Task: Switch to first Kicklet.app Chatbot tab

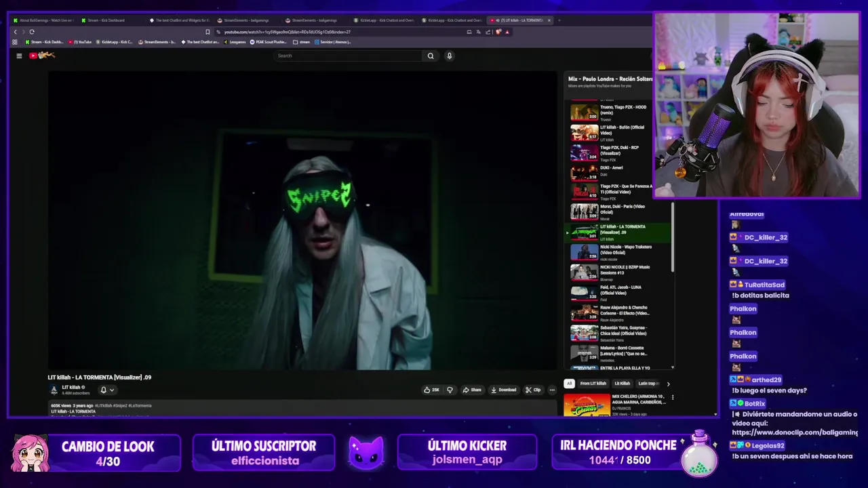Action: [383, 20]
